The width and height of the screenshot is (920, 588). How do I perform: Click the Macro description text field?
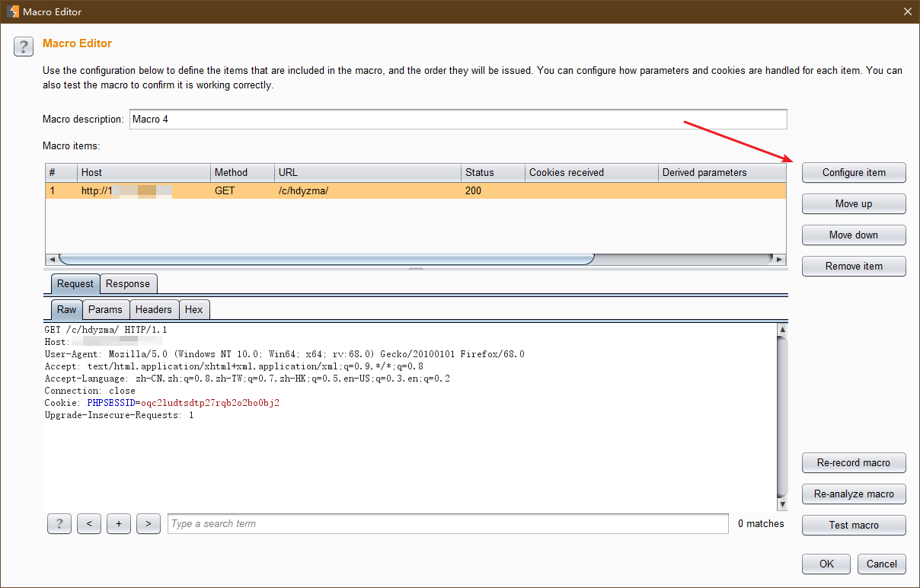457,120
